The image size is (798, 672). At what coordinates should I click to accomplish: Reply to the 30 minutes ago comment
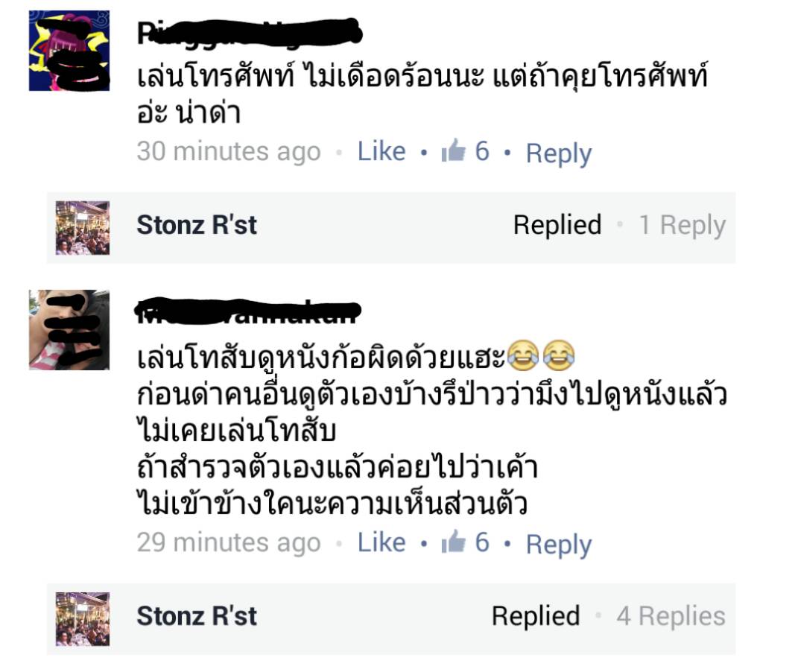coord(559,153)
